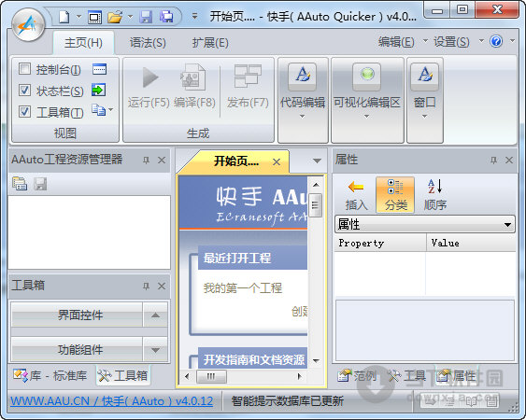The image size is (526, 420).
Task: Click the 最近打开工程 section header
Action: [252, 258]
